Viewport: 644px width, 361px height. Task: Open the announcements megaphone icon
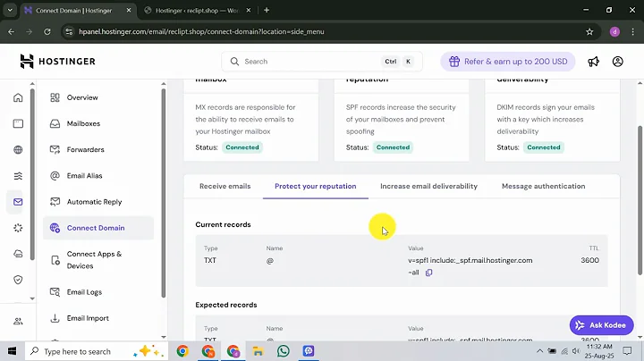pyautogui.click(x=594, y=62)
